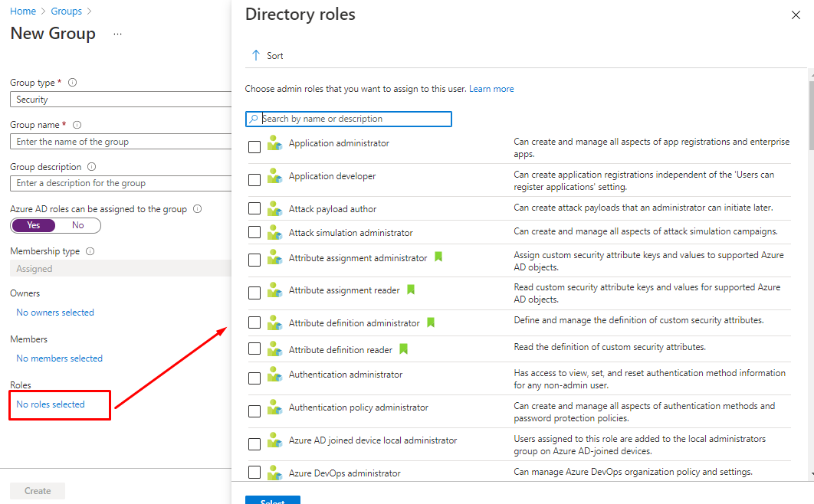Click the Attribute assignment administrator green bookmark icon
The height and width of the screenshot is (504, 814).
point(438,257)
